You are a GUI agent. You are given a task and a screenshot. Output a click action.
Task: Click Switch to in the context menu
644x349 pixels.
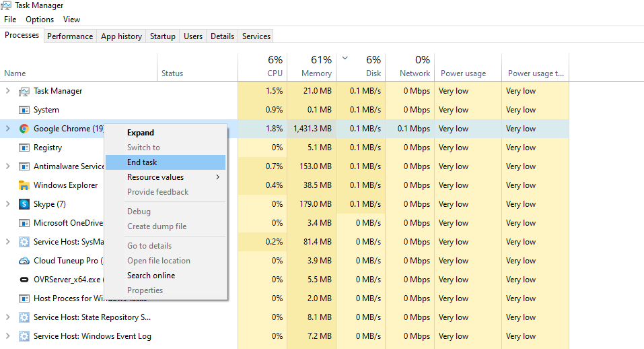(166, 148)
